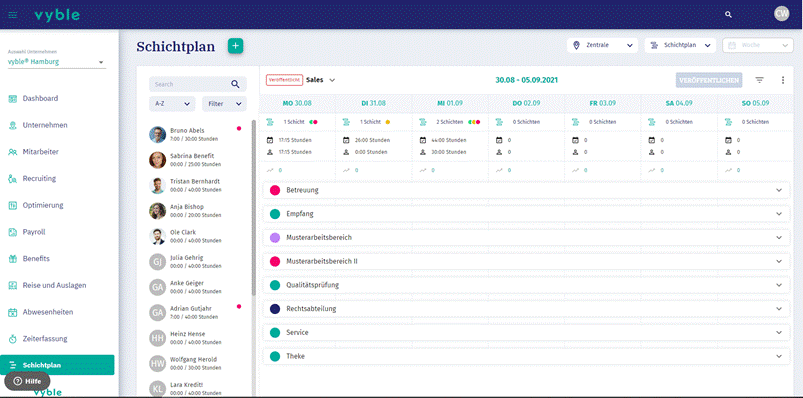Image resolution: width=803 pixels, height=398 pixels.
Task: Click the Unternehmen sidebar icon
Action: click(x=13, y=125)
